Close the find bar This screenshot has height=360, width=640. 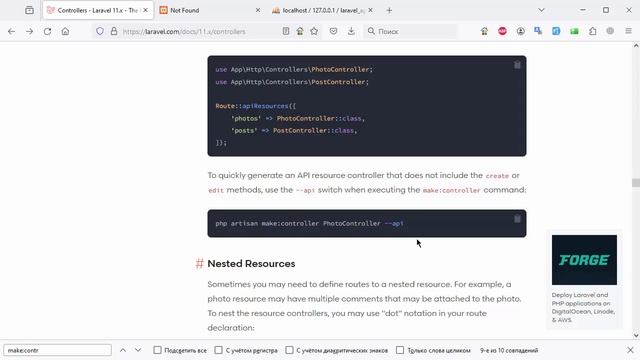tap(630, 350)
